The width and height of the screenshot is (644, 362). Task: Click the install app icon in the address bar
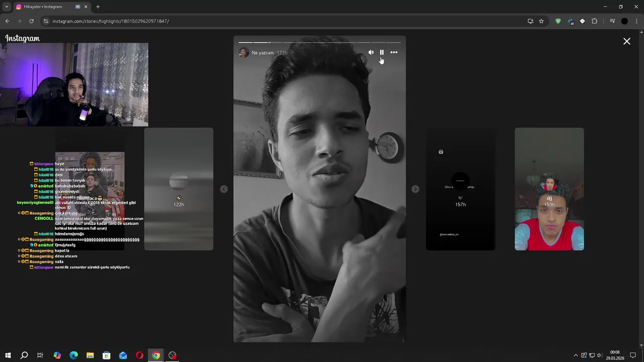[530, 21]
